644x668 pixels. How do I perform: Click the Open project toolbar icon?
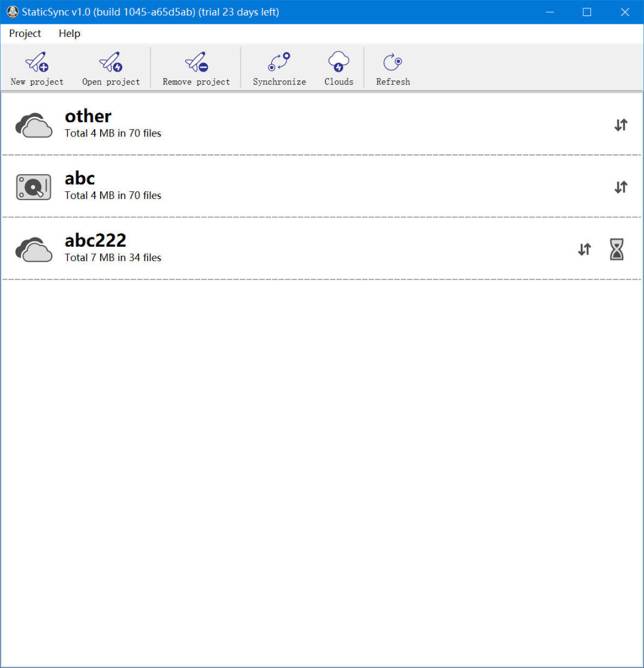111,68
